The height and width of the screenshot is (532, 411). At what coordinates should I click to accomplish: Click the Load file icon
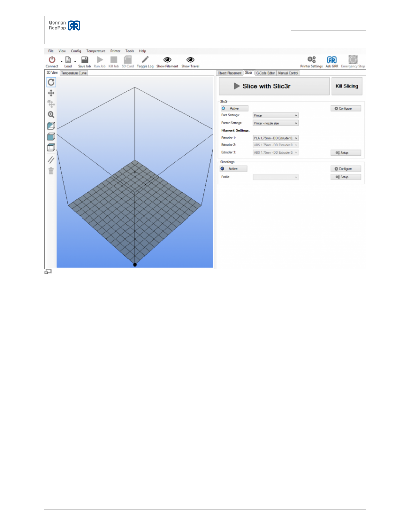(x=68, y=60)
